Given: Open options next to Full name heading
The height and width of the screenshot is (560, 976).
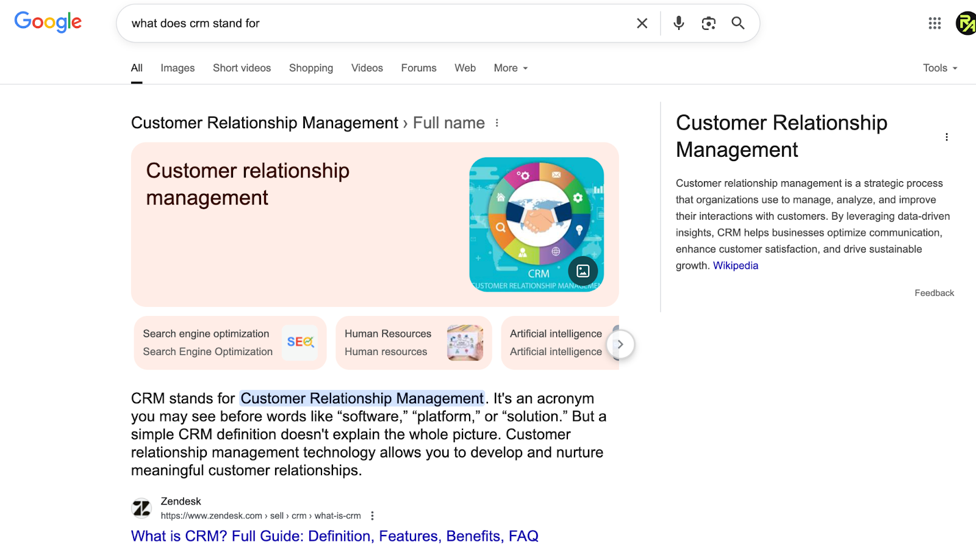Looking at the screenshot, I should pos(497,123).
